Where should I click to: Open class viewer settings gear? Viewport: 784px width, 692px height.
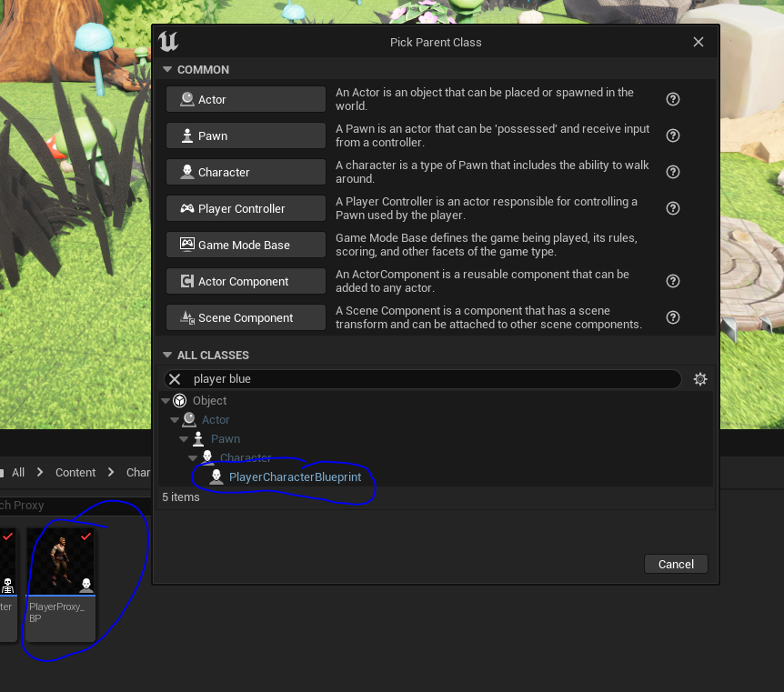click(700, 379)
